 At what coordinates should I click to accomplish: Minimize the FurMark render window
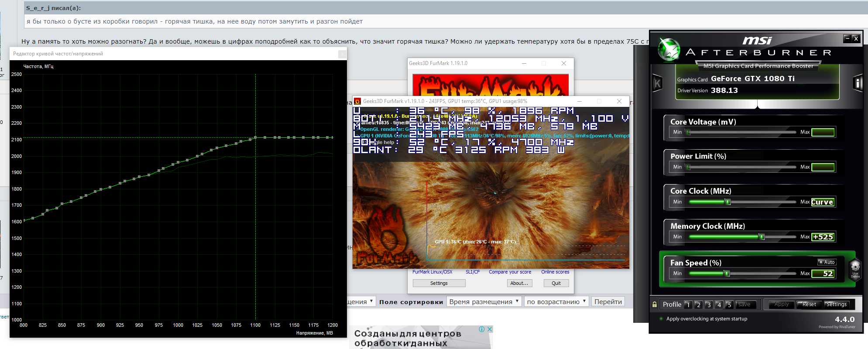tap(580, 101)
